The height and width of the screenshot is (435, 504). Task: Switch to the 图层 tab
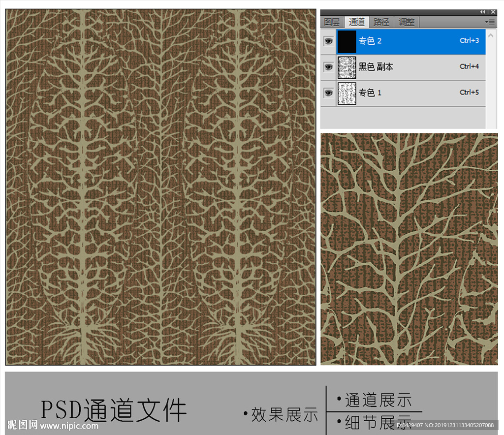(x=332, y=22)
